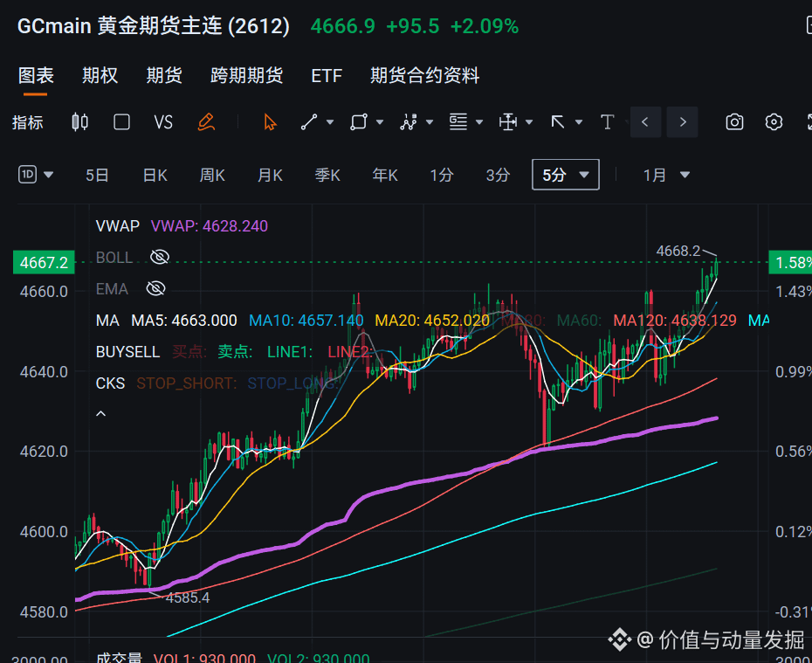Select the 日K timeframe
This screenshot has width=812, height=663.
pyautogui.click(x=155, y=175)
